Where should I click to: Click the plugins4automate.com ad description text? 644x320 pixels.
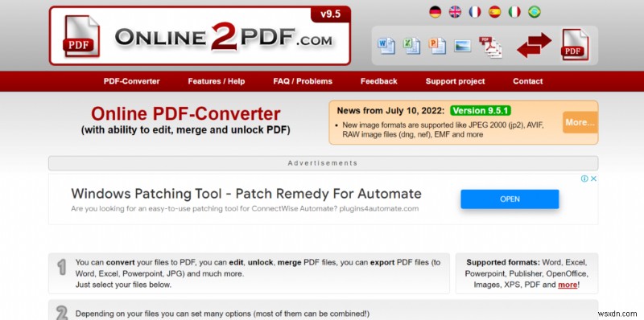coord(245,208)
